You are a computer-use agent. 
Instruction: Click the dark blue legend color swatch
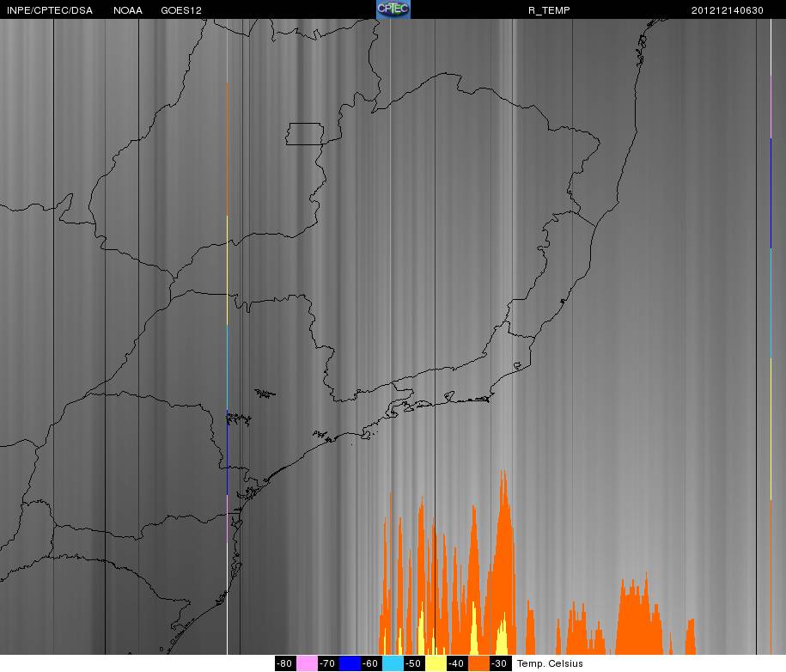(350, 663)
